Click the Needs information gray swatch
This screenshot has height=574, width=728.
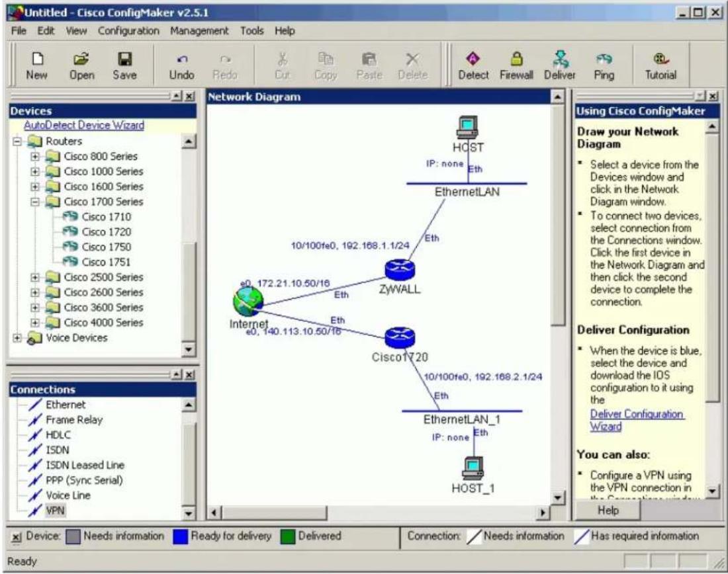[x=73, y=536]
